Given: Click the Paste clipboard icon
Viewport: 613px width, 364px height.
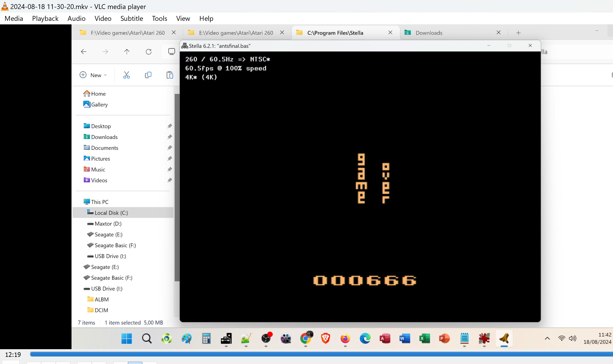Looking at the screenshot, I should click(170, 75).
